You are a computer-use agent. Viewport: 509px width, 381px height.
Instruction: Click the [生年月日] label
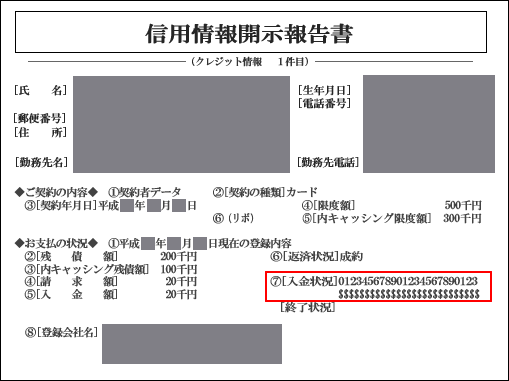tap(324, 90)
